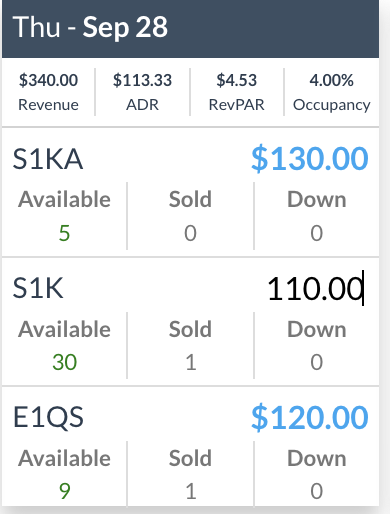
Task: Select the $113.33 ADR statistic
Action: [142, 92]
